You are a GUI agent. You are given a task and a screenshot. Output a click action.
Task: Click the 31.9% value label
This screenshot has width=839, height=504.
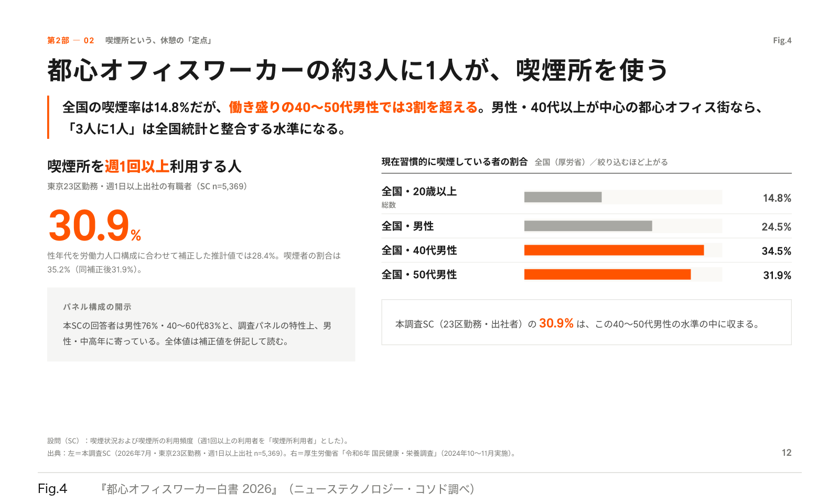point(777,275)
